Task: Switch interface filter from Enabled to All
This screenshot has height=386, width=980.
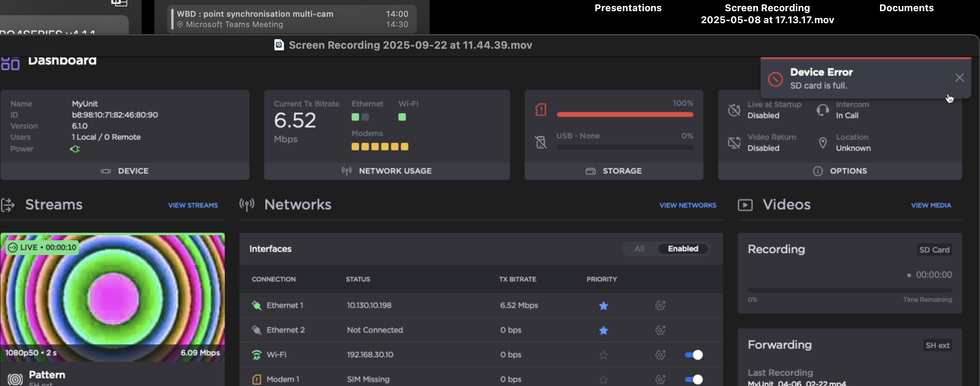Action: [x=639, y=249]
